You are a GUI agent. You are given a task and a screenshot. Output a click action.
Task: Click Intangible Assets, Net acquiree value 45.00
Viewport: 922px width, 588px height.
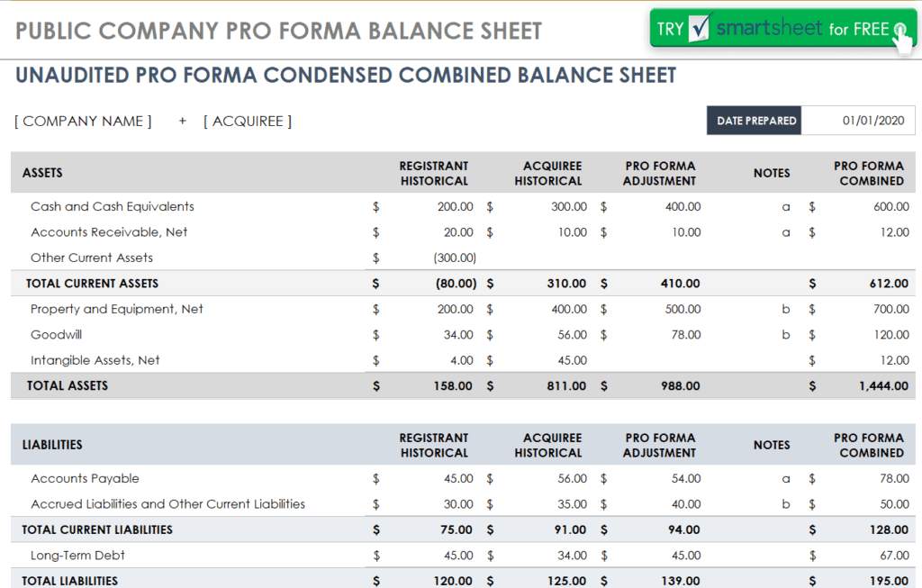pos(572,360)
